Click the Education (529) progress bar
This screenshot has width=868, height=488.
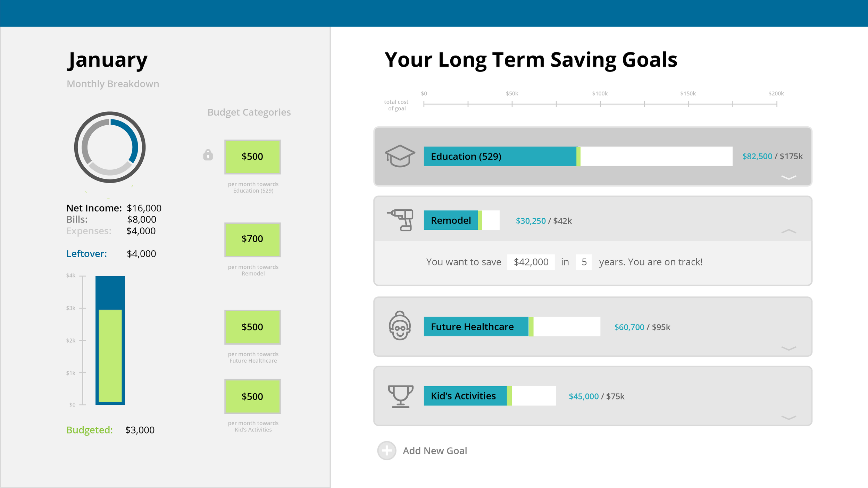pyautogui.click(x=578, y=156)
